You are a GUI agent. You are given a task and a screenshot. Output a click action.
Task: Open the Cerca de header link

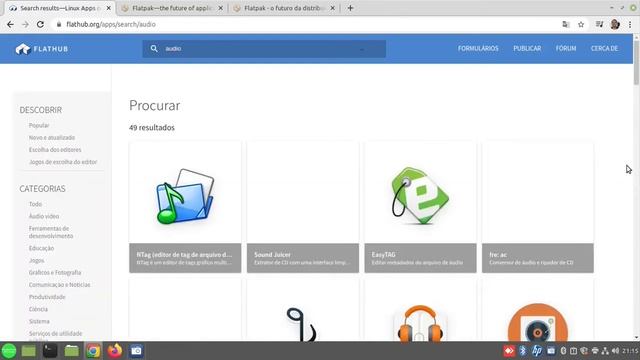pos(604,49)
